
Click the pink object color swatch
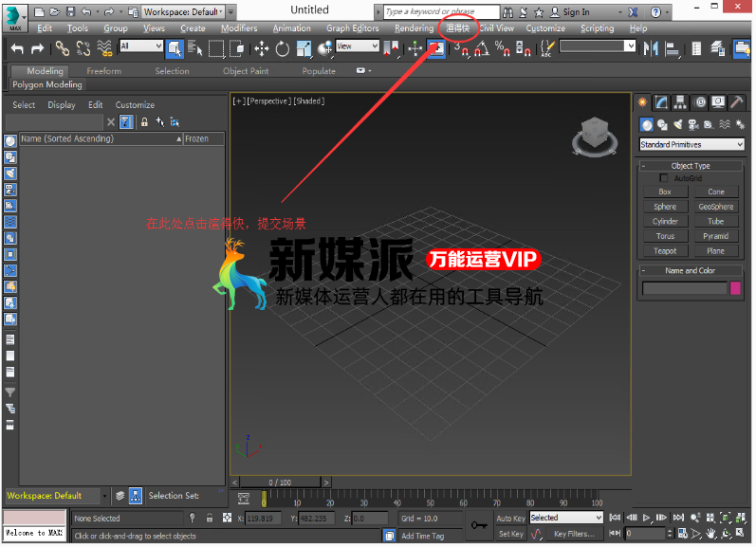[x=735, y=289]
